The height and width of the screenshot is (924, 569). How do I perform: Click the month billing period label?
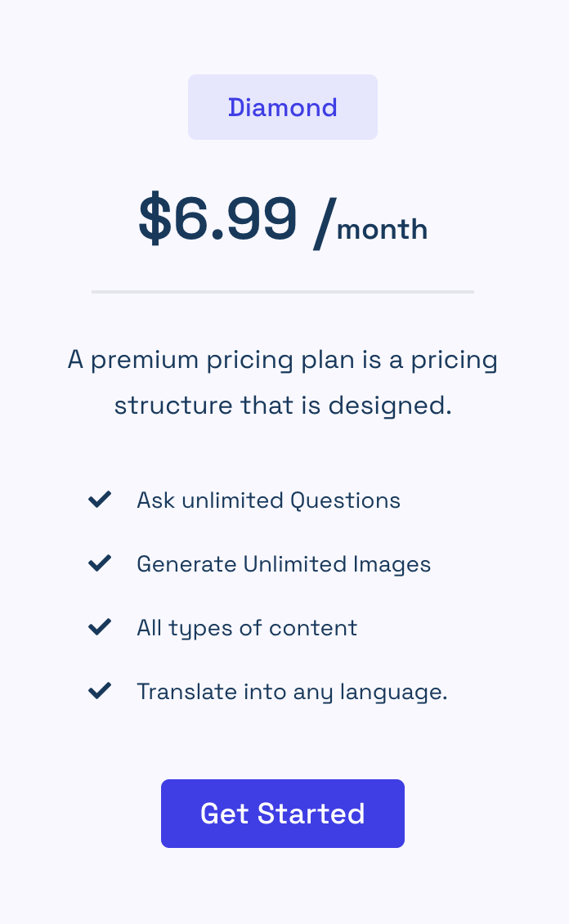(382, 230)
